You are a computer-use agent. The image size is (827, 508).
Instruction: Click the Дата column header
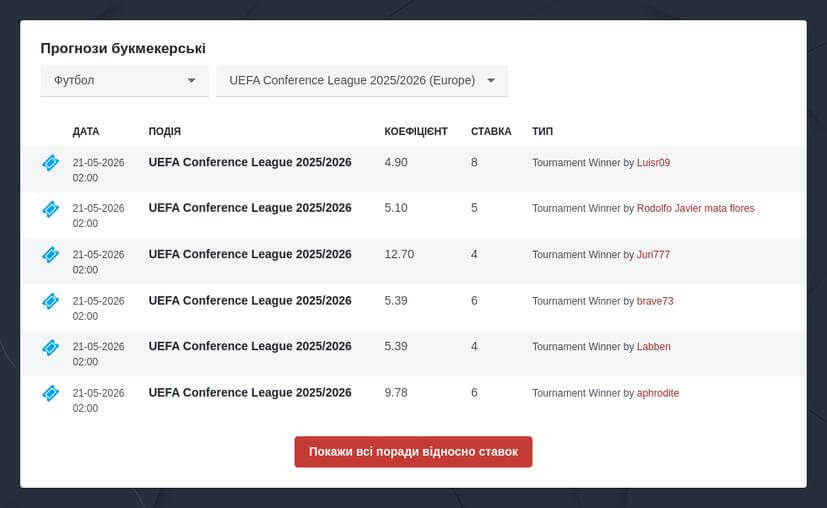tap(86, 131)
